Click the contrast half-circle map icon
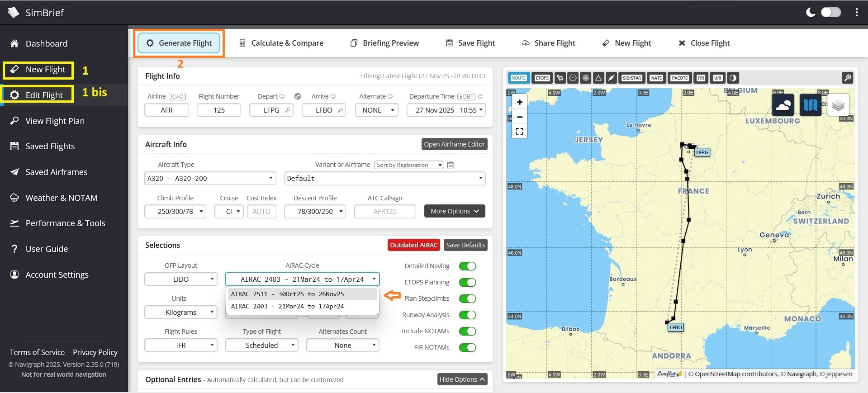 733,78
